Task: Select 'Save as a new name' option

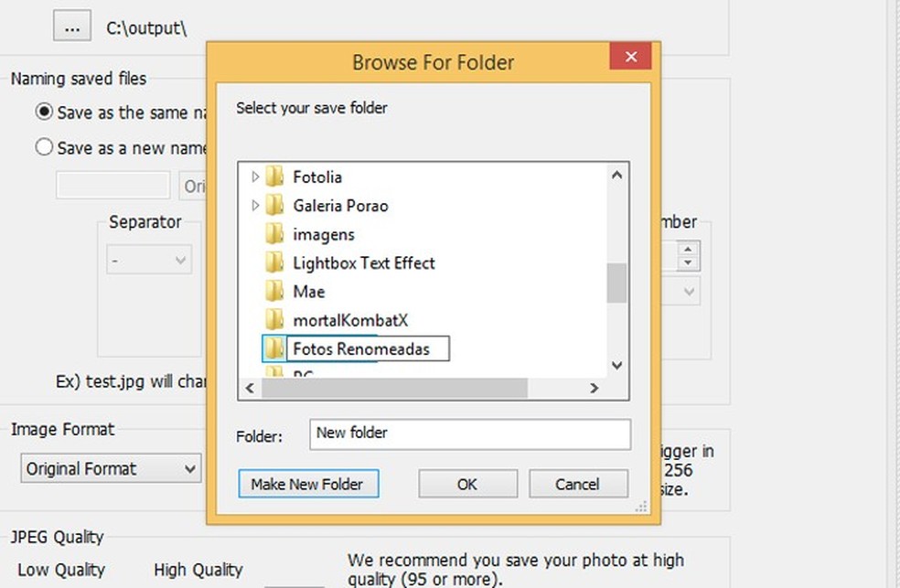Action: 44,147
